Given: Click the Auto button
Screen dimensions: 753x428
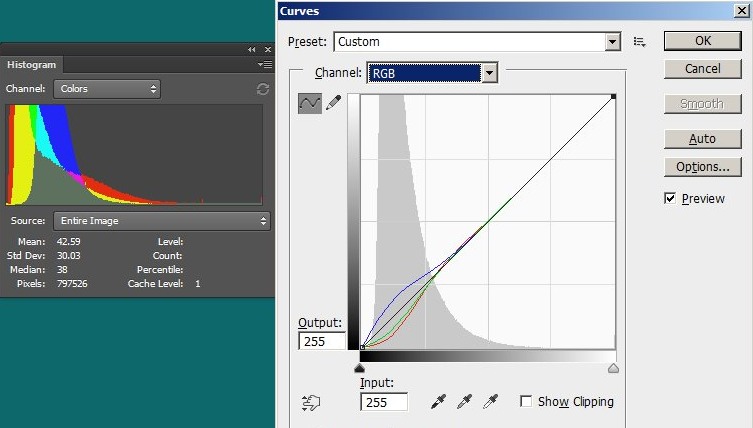Looking at the screenshot, I should pyautogui.click(x=702, y=138).
